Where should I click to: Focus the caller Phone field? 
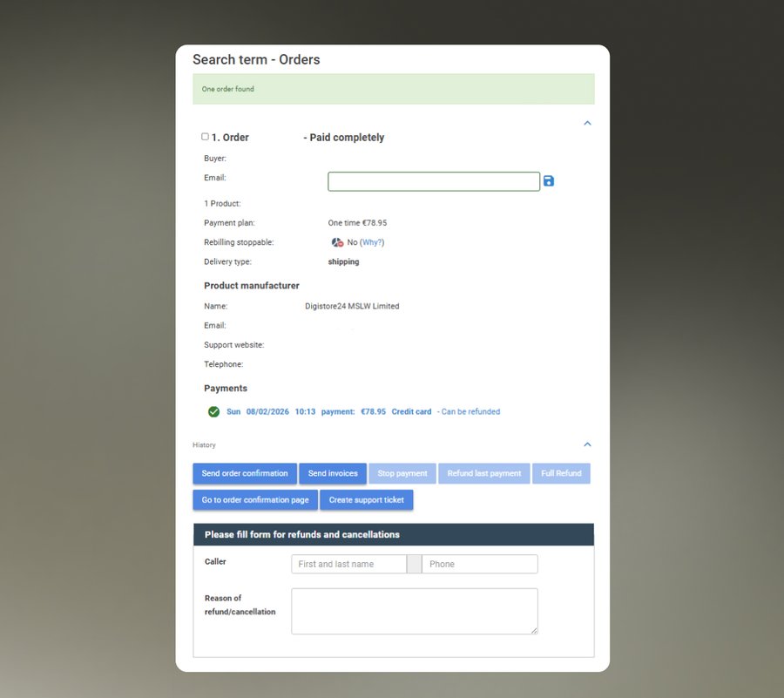point(480,564)
